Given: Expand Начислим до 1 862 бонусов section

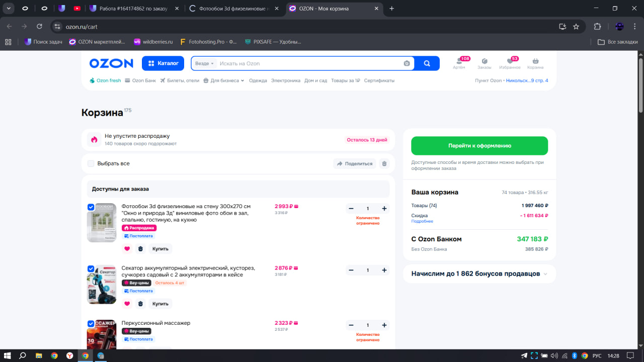Looking at the screenshot, I should (479, 274).
